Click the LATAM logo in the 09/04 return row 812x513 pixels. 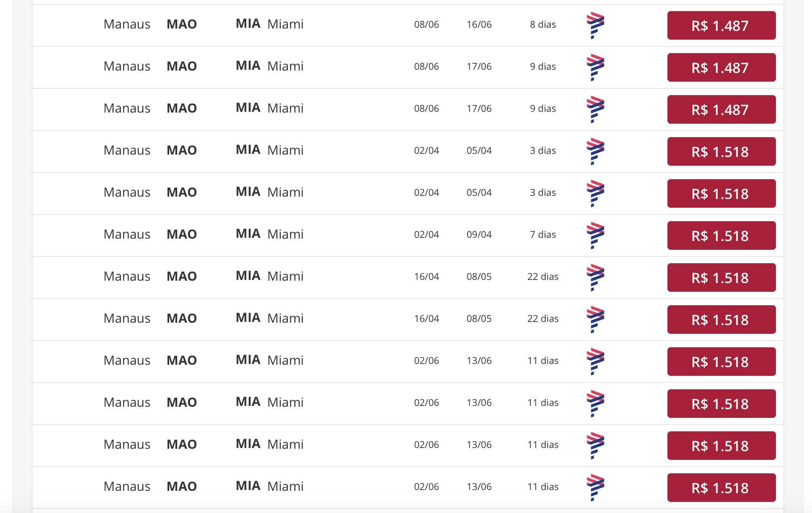point(595,235)
